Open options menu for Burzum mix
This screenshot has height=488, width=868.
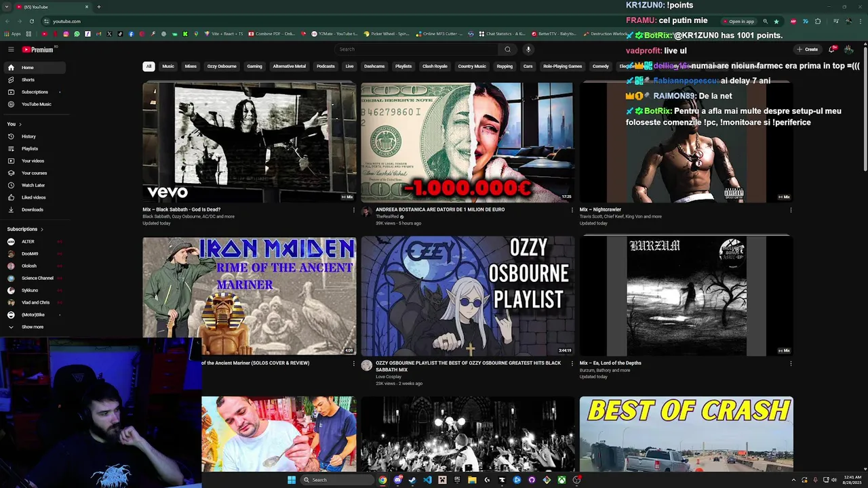(791, 364)
